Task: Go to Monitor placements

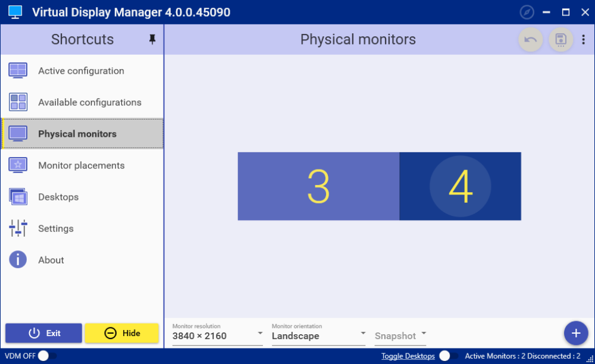Action: 82,165
